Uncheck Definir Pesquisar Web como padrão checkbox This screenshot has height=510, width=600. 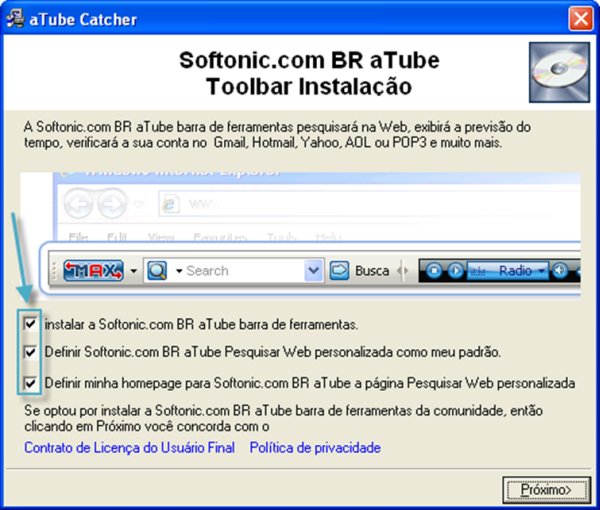pyautogui.click(x=31, y=353)
